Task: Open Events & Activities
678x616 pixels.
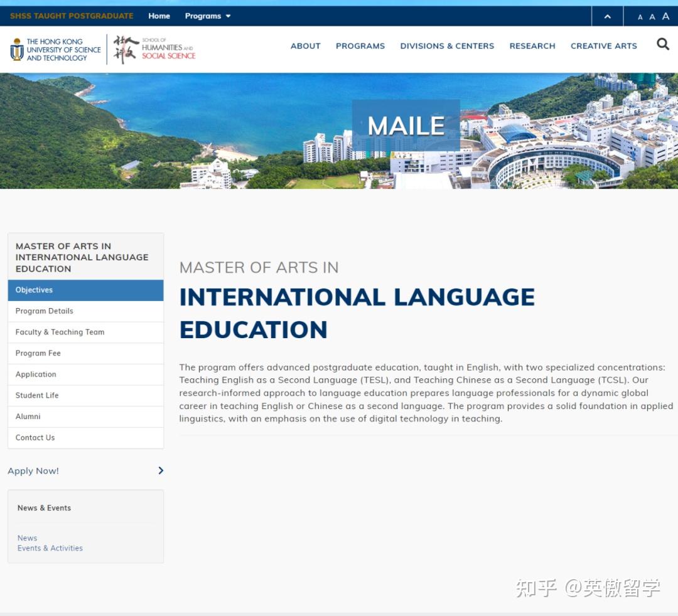Action: click(50, 548)
